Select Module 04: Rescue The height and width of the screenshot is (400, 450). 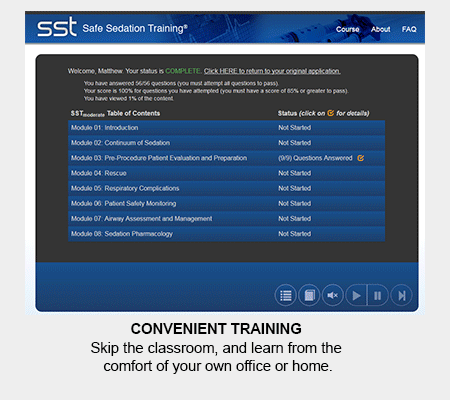pyautogui.click(x=227, y=173)
